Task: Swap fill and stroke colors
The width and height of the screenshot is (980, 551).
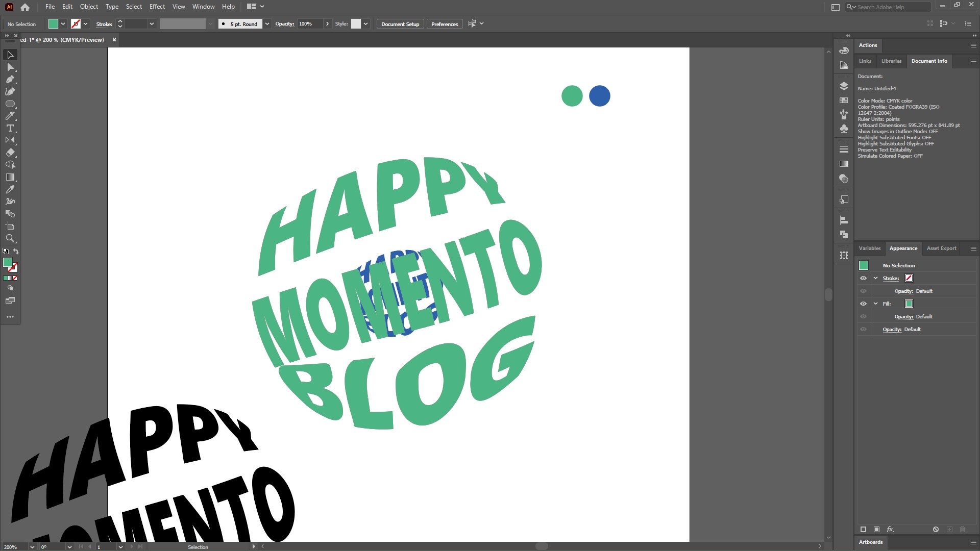Action: pos(16,251)
